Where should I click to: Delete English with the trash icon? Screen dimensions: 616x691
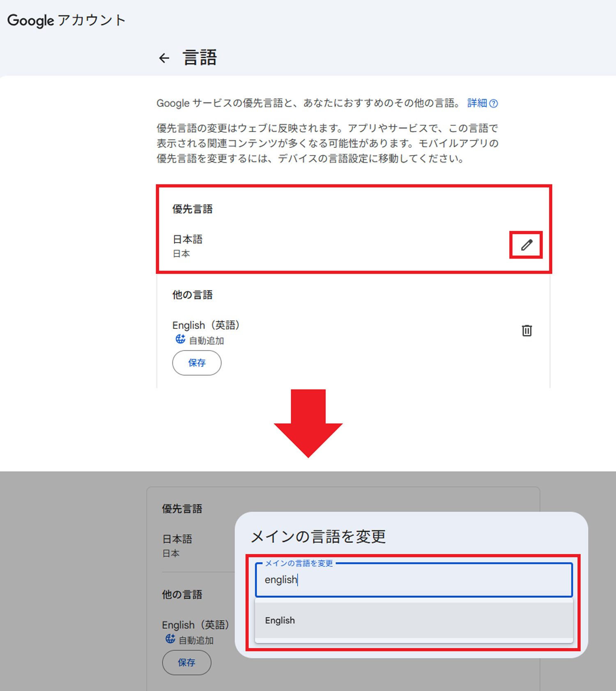coord(527,331)
